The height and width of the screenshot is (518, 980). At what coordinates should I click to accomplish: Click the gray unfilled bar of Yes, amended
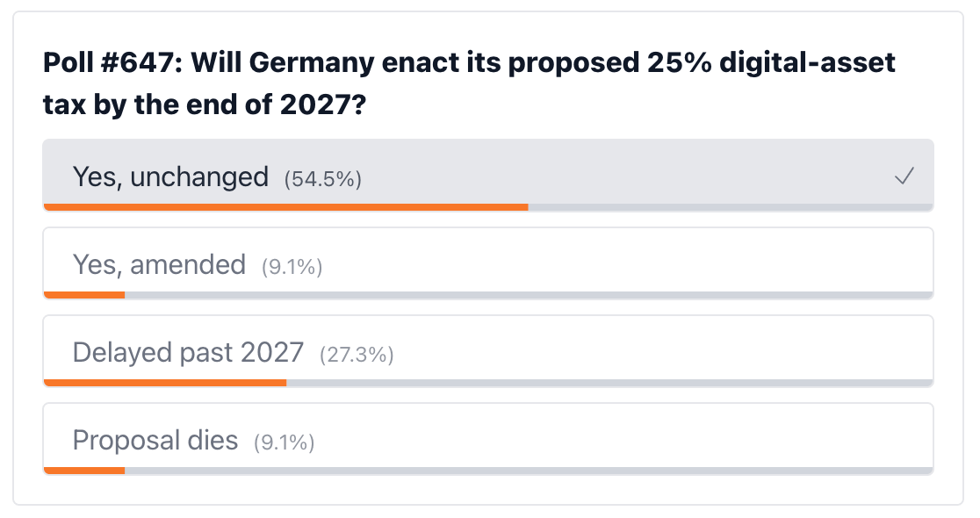[529, 295]
